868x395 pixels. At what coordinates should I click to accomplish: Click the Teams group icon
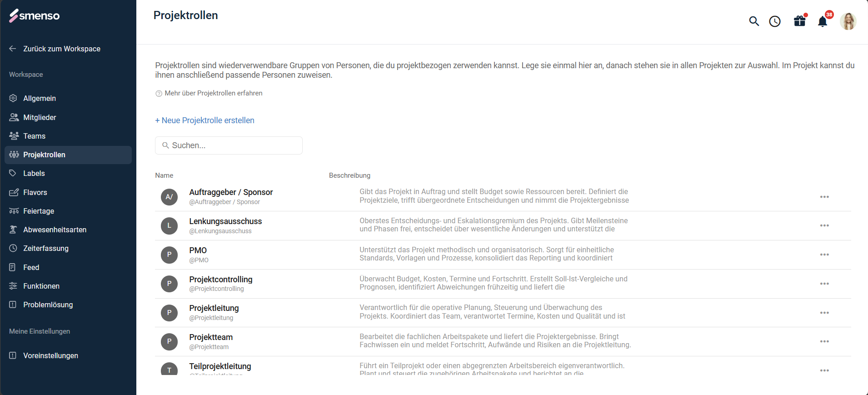(x=14, y=136)
